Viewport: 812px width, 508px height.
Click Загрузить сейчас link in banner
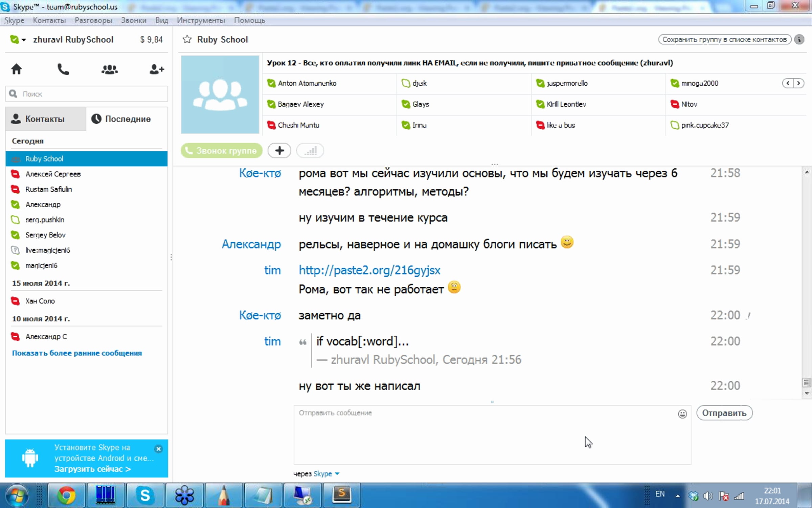pyautogui.click(x=92, y=469)
